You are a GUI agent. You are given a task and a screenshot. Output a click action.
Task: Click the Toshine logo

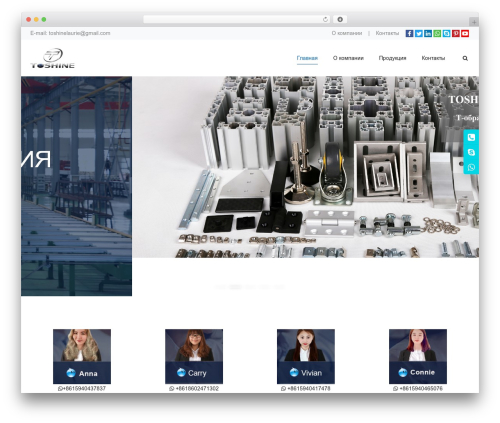pos(53,58)
